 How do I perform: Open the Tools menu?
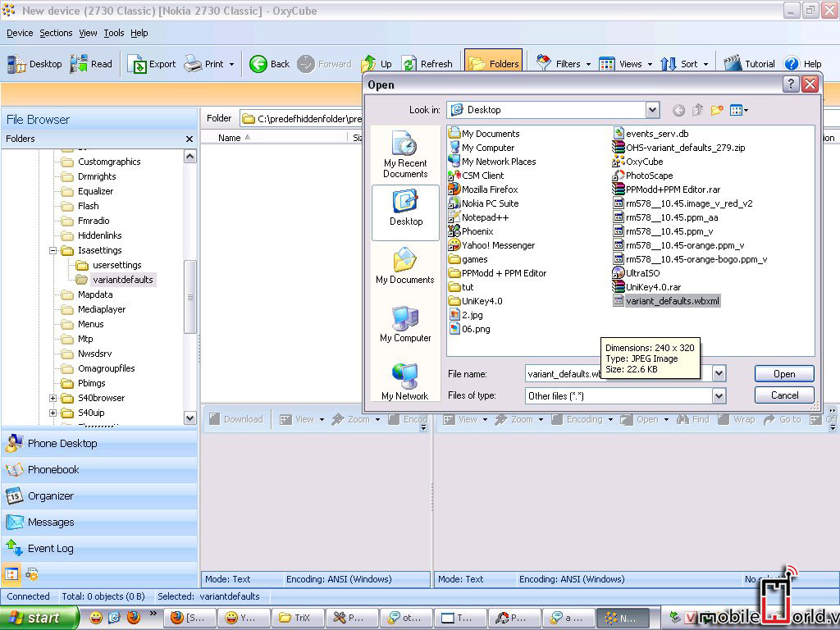pos(113,33)
